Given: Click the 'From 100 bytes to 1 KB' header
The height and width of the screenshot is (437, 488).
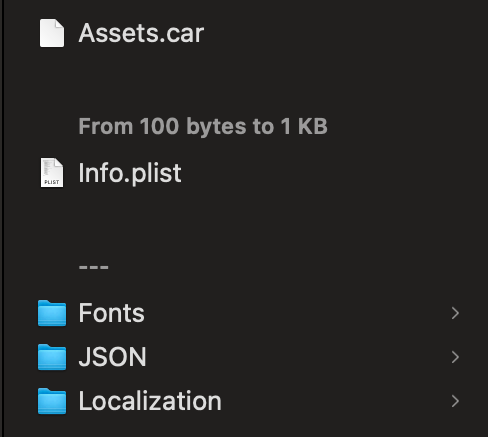Looking at the screenshot, I should pos(203,127).
